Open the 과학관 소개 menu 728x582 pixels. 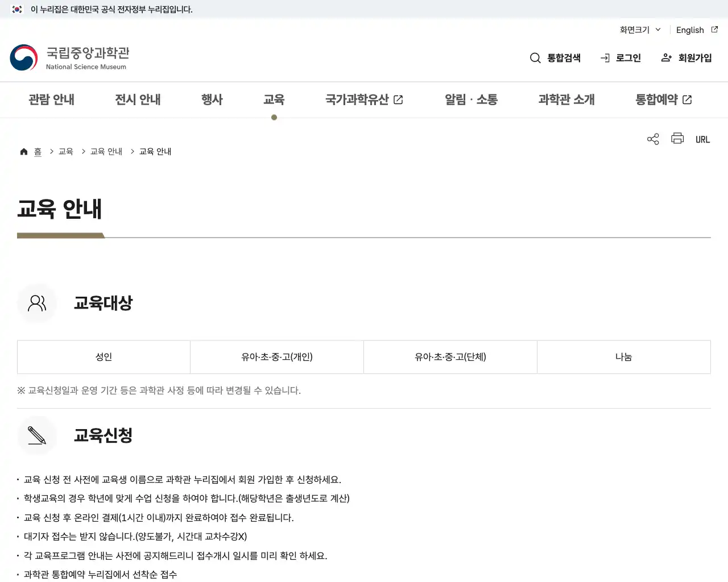566,99
